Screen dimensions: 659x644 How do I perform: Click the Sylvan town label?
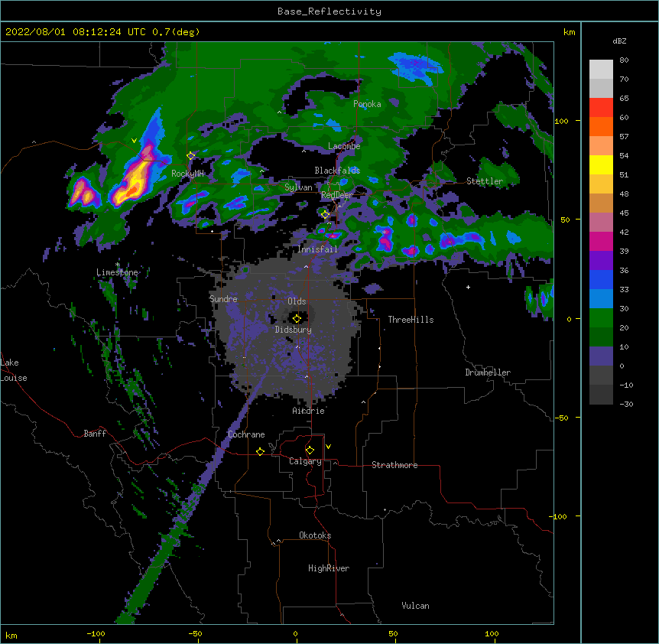[x=298, y=187]
